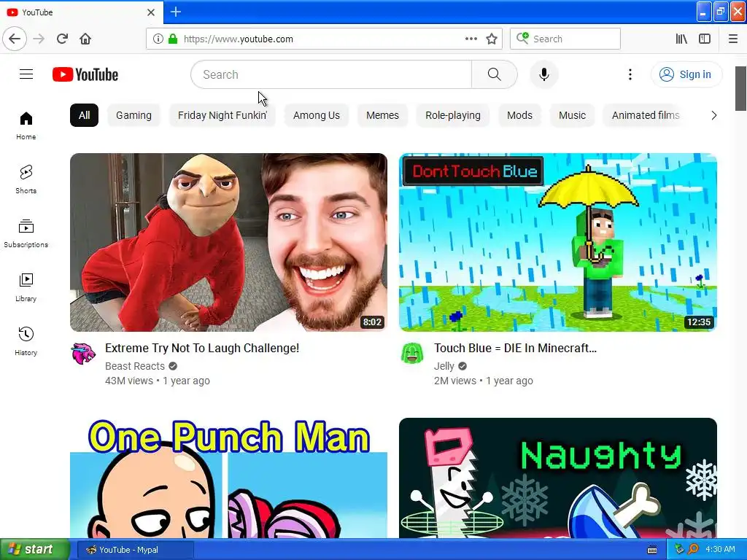Click the magnifier search button on YouTube
The width and height of the screenshot is (747, 560).
pos(494,74)
